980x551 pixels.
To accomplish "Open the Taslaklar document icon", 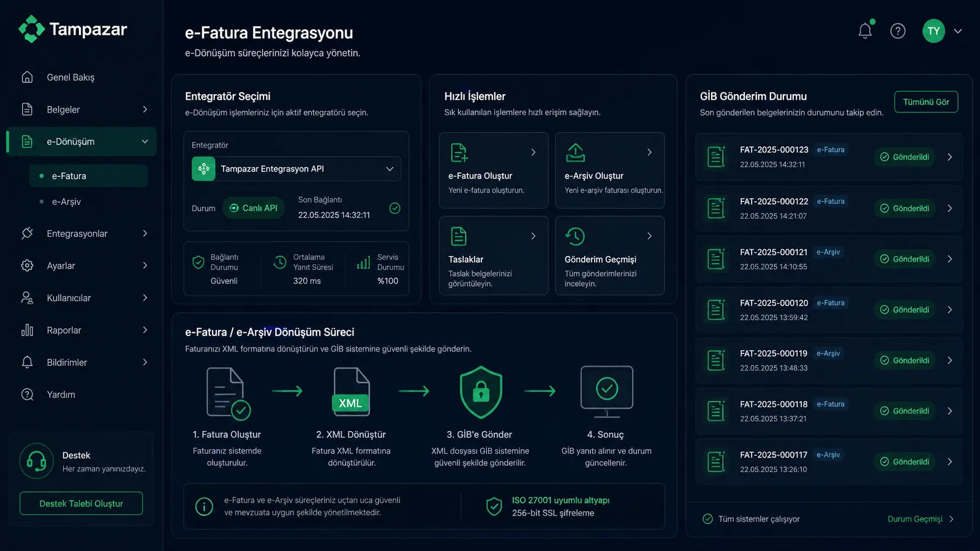I will [459, 236].
